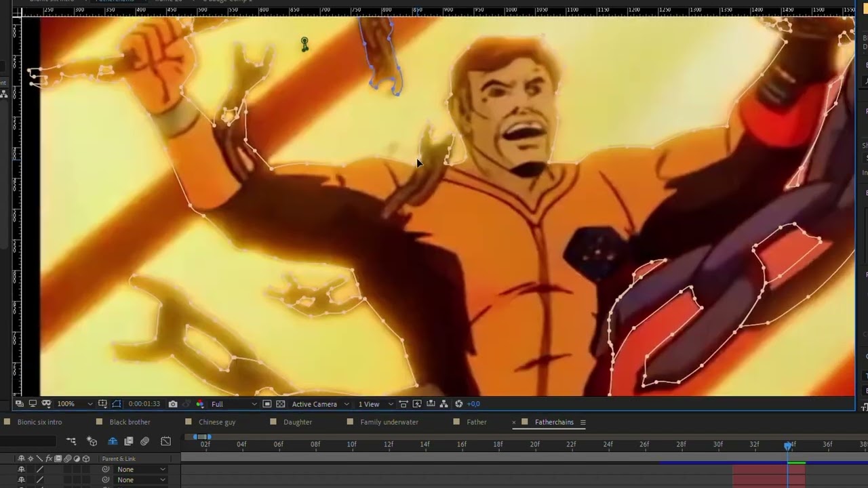Click the Collapse Transformations column icon
Viewport: 868px width, 488px height.
[31, 459]
